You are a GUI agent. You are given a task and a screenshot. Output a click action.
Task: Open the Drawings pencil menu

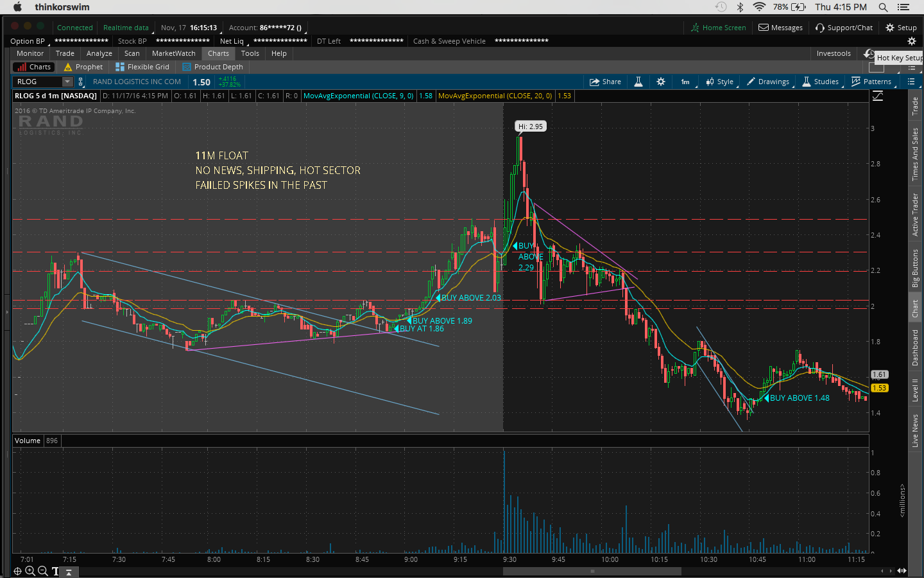pos(768,82)
